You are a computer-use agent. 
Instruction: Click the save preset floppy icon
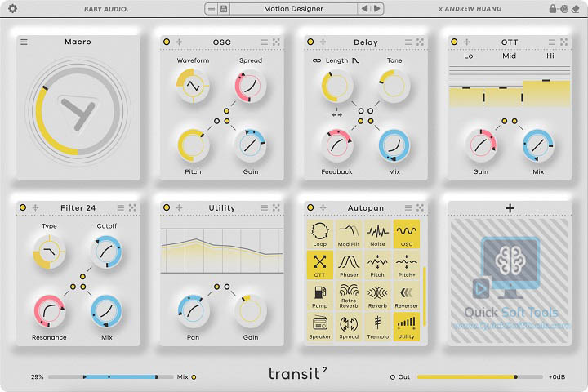click(224, 9)
